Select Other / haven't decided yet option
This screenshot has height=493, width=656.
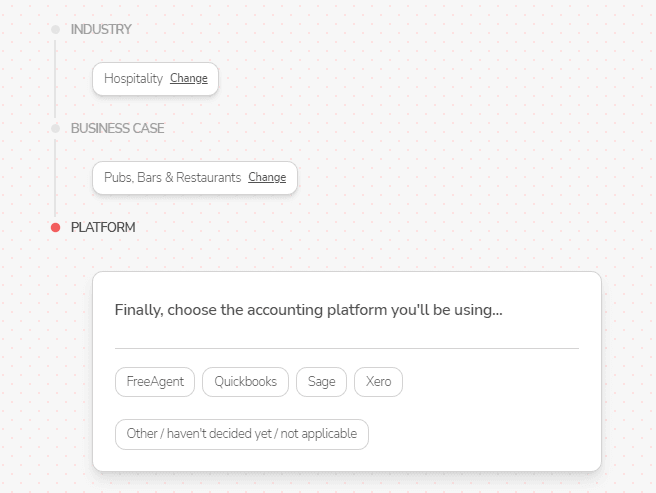242,434
